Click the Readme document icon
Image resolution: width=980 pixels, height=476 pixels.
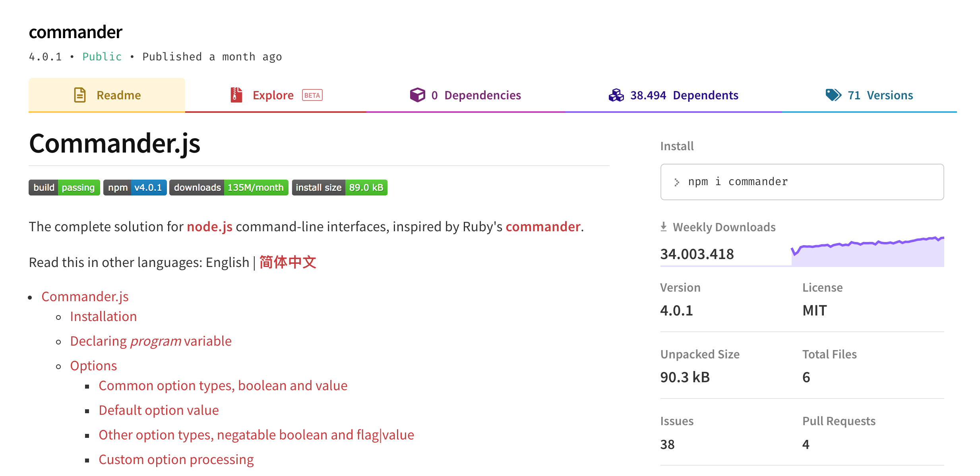[79, 95]
